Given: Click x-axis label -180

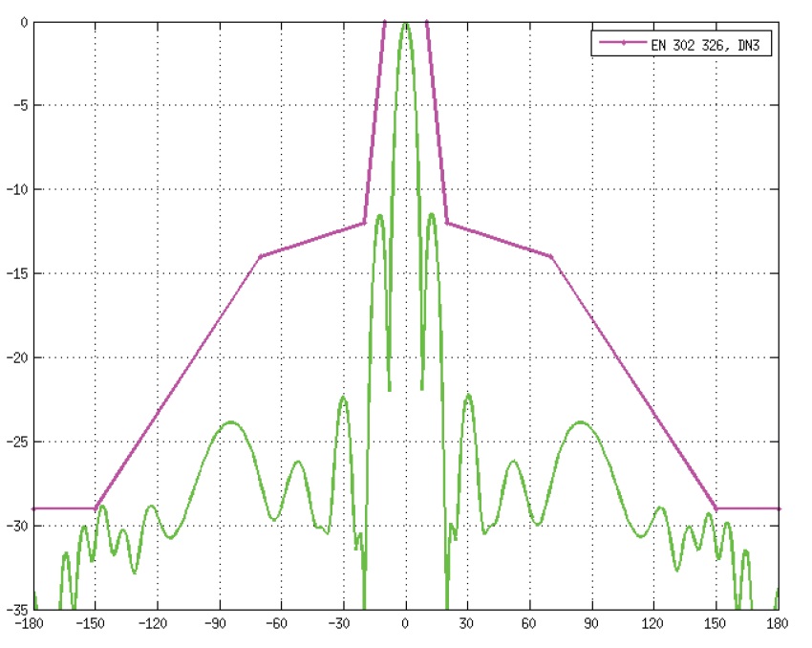Looking at the screenshot, I should (x=29, y=624).
